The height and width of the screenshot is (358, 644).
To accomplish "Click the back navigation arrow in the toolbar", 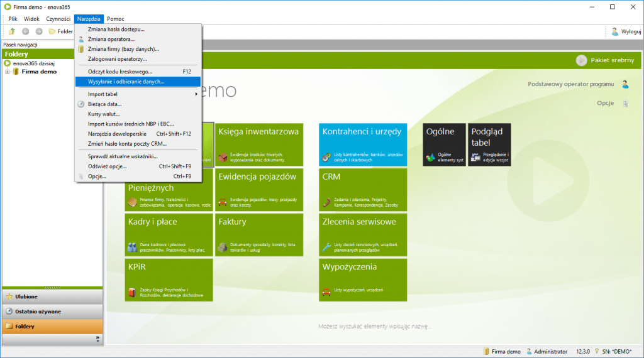I will (x=26, y=31).
